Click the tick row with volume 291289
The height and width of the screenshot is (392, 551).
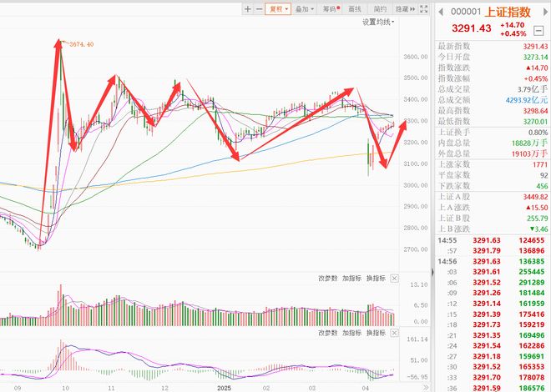pos(493,283)
